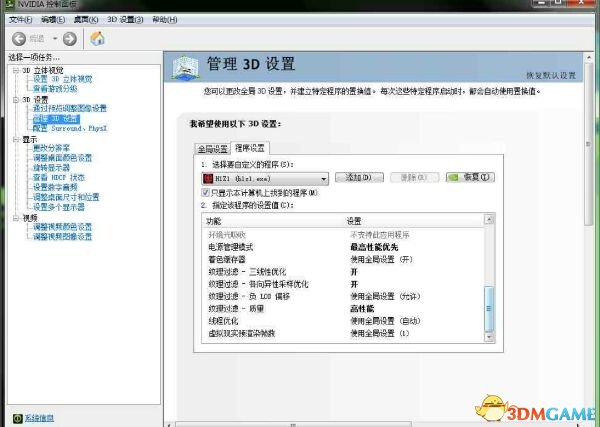The image size is (600, 427).
Task: Click the 删除(R) button
Action: click(x=414, y=177)
